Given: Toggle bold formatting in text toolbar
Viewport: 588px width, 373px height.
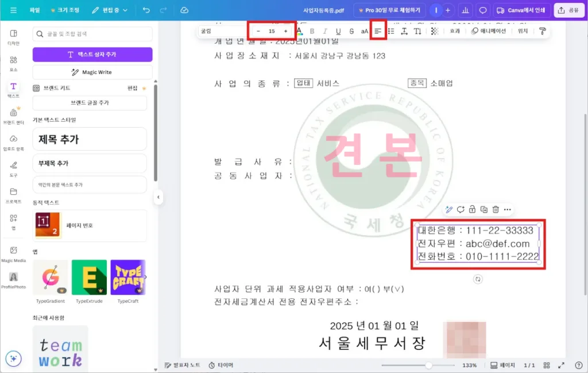Looking at the screenshot, I should [312, 31].
